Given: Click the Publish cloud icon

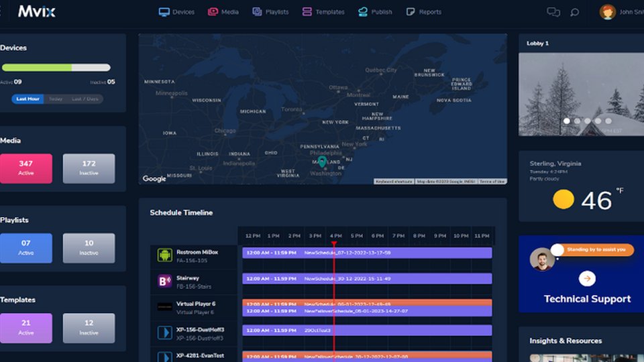Looking at the screenshot, I should [x=363, y=11].
